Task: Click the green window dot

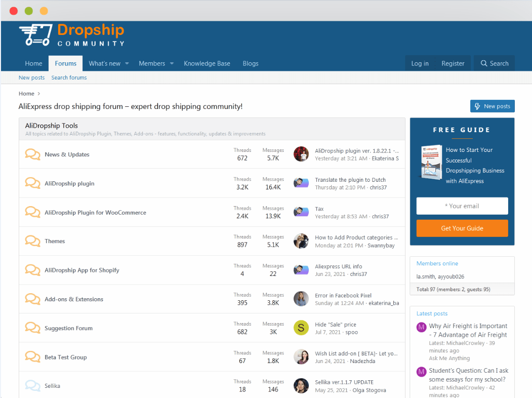Action: point(29,11)
